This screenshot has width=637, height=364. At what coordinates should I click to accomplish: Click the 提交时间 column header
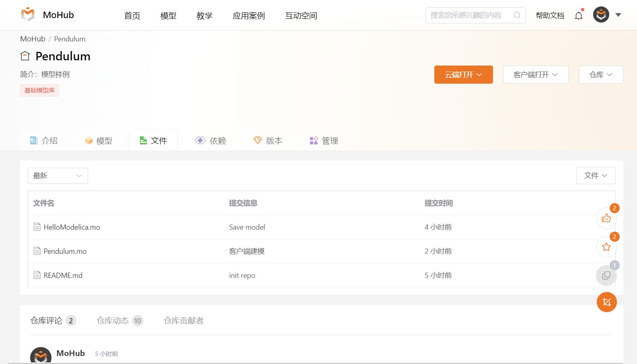click(x=439, y=203)
